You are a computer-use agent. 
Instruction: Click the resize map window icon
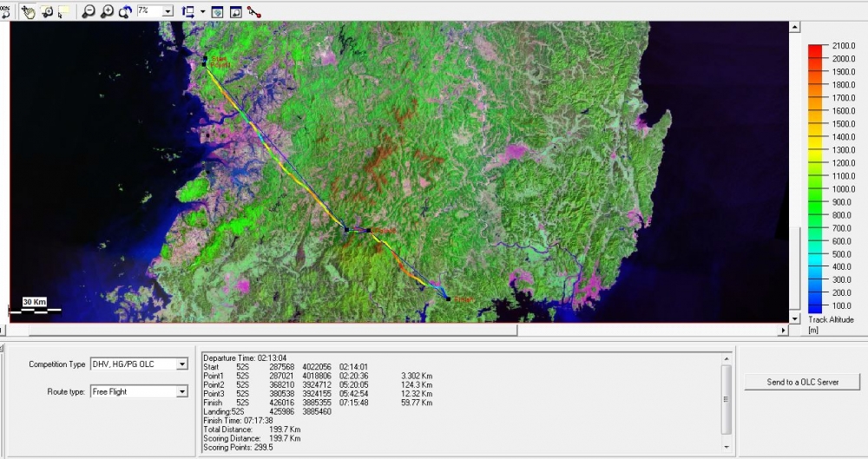click(x=188, y=11)
